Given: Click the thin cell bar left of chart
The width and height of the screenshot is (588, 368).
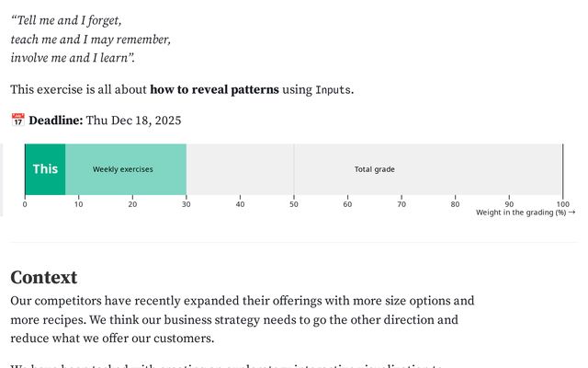Looking at the screenshot, I should [x=2, y=179].
